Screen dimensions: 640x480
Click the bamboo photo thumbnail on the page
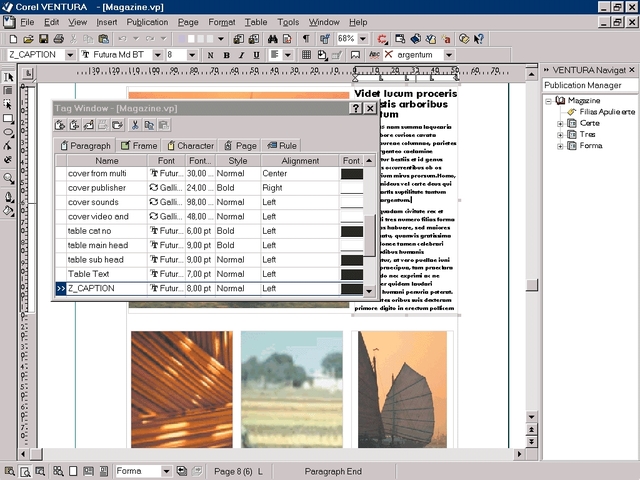[182, 389]
